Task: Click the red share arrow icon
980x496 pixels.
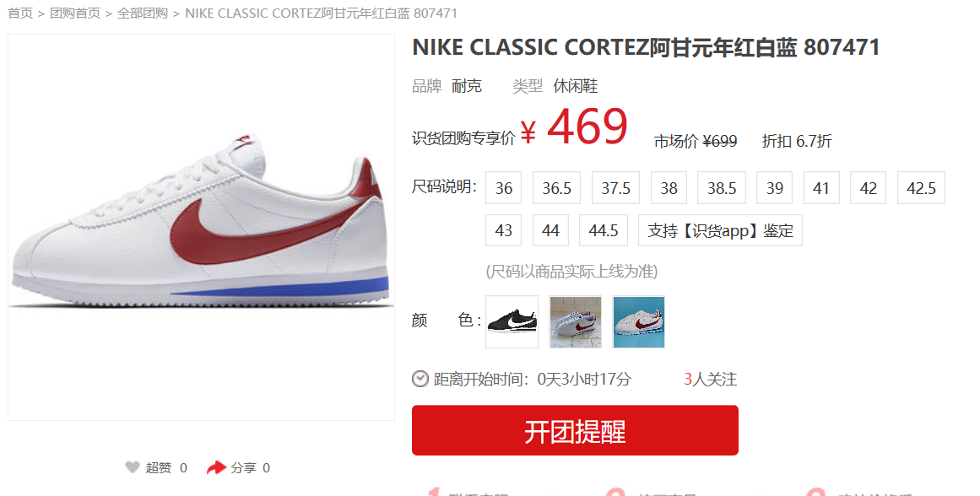Action: (x=216, y=467)
